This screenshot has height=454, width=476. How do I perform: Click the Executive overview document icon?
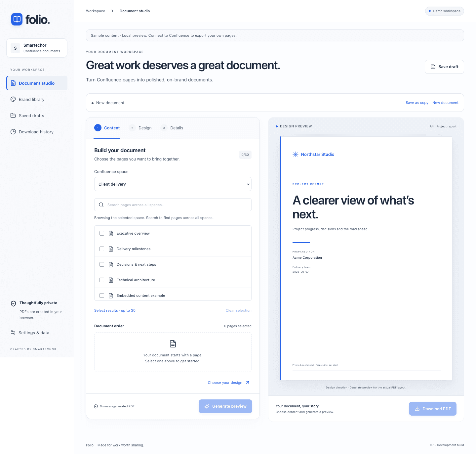coord(111,233)
